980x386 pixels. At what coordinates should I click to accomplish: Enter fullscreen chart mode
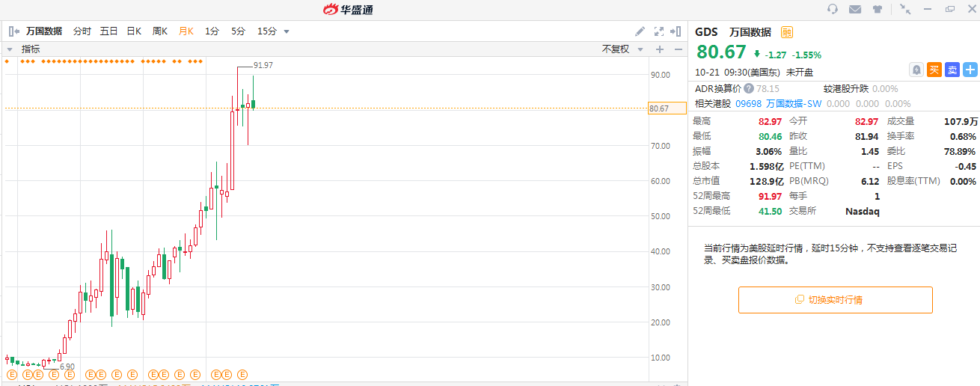click(659, 31)
